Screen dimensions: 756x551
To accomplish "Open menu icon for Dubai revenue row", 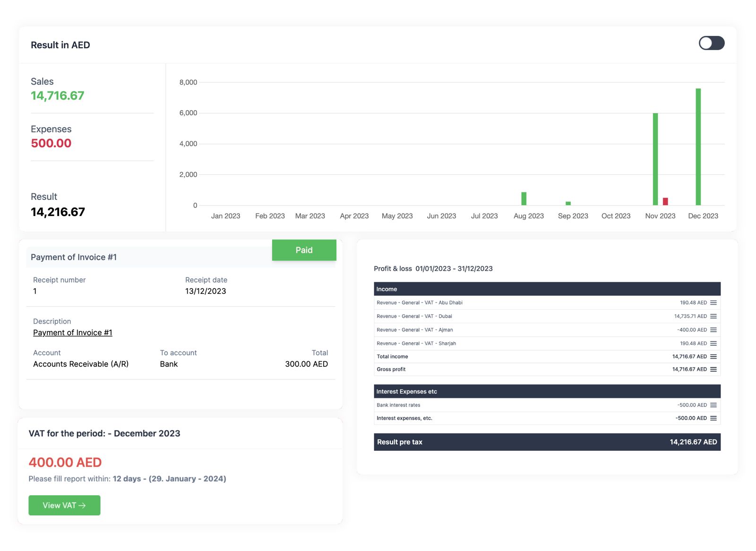I will point(713,317).
